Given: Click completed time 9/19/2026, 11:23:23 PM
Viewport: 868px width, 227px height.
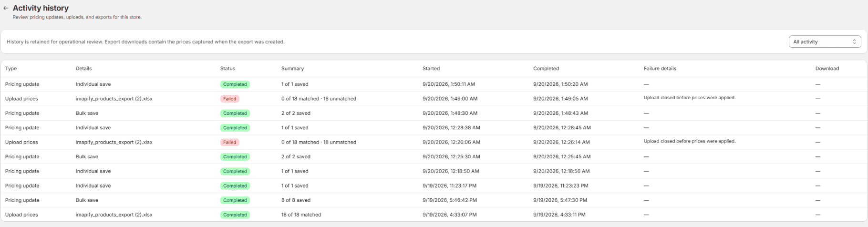Looking at the screenshot, I should 560,186.
